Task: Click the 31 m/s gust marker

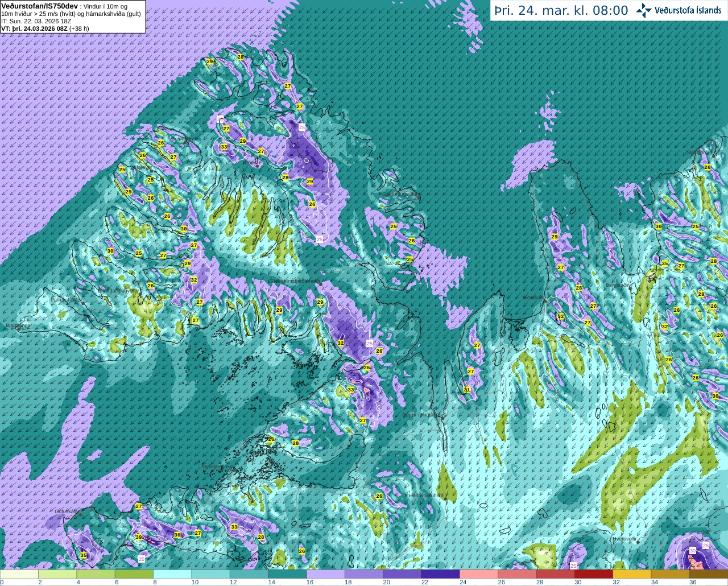Action: coord(467,390)
